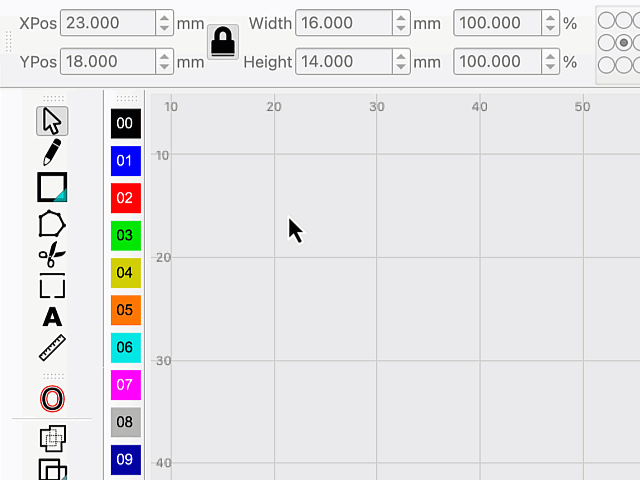Click the XPos spinner arrows
This screenshot has height=480, width=640.
coord(164,22)
